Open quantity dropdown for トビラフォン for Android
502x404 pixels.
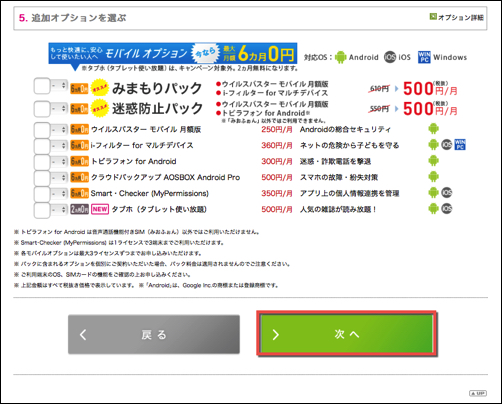pos(59,162)
